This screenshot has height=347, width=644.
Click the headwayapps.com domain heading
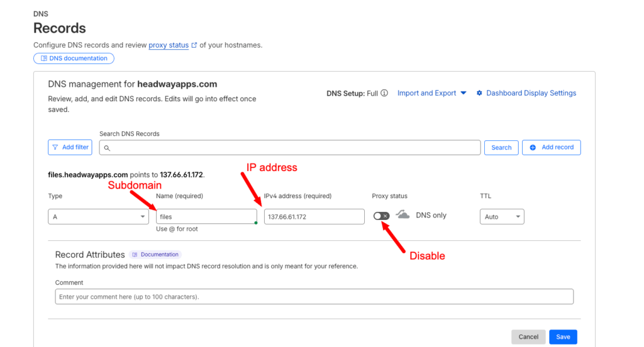pos(177,84)
